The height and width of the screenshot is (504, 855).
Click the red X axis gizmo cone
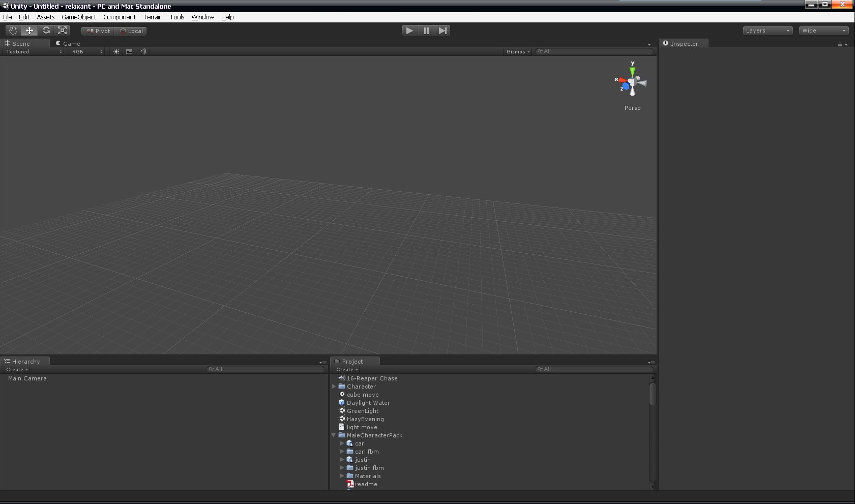pyautogui.click(x=623, y=80)
